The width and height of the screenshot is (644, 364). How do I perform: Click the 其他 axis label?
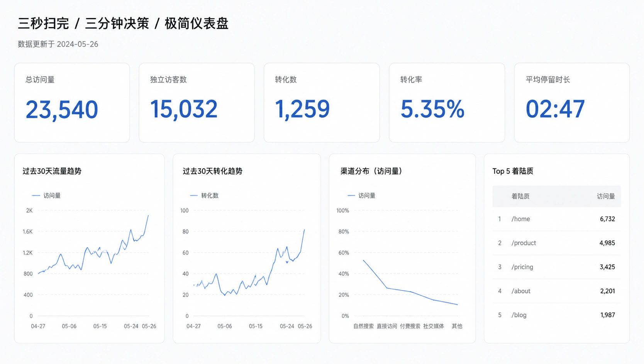pos(457,326)
